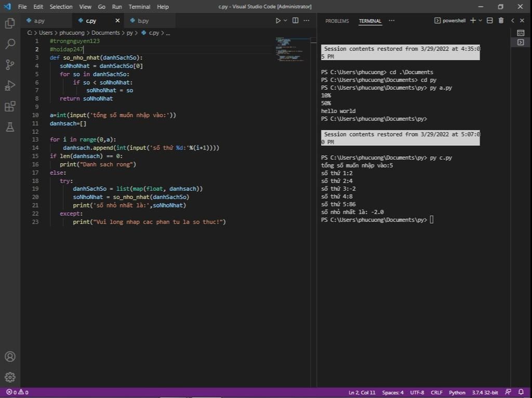Image resolution: width=532 pixels, height=398 pixels.
Task: Open the View menu
Action: pos(85,6)
